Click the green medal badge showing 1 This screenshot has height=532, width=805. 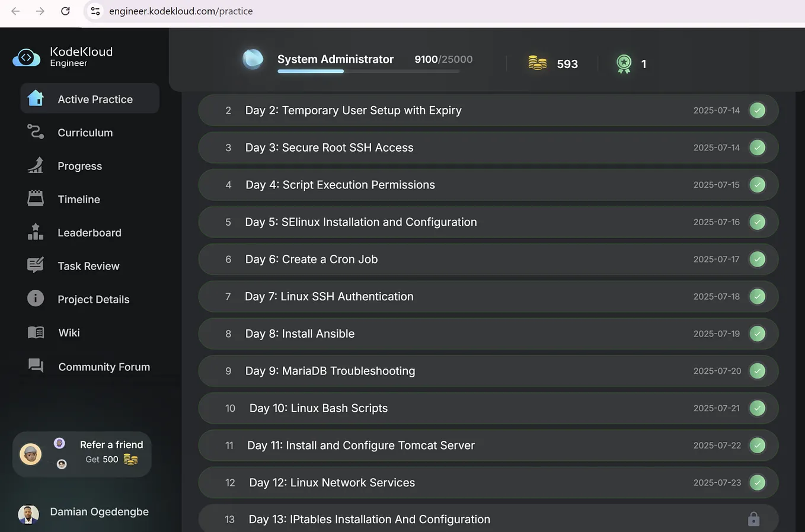624,63
